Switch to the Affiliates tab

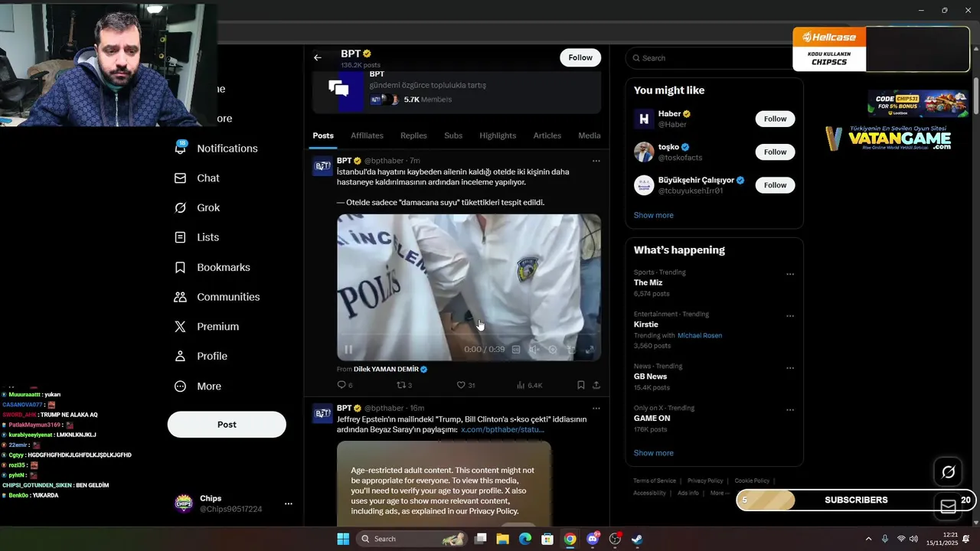(367, 135)
